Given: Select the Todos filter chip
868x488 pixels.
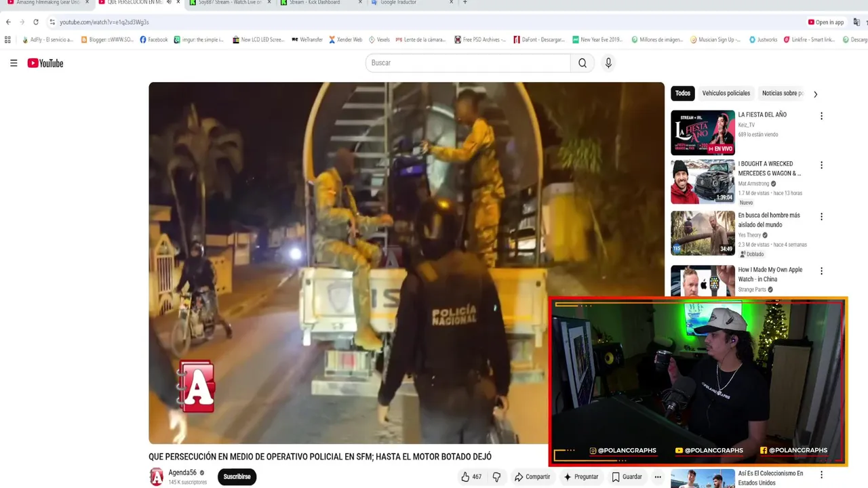Looking at the screenshot, I should [683, 94].
